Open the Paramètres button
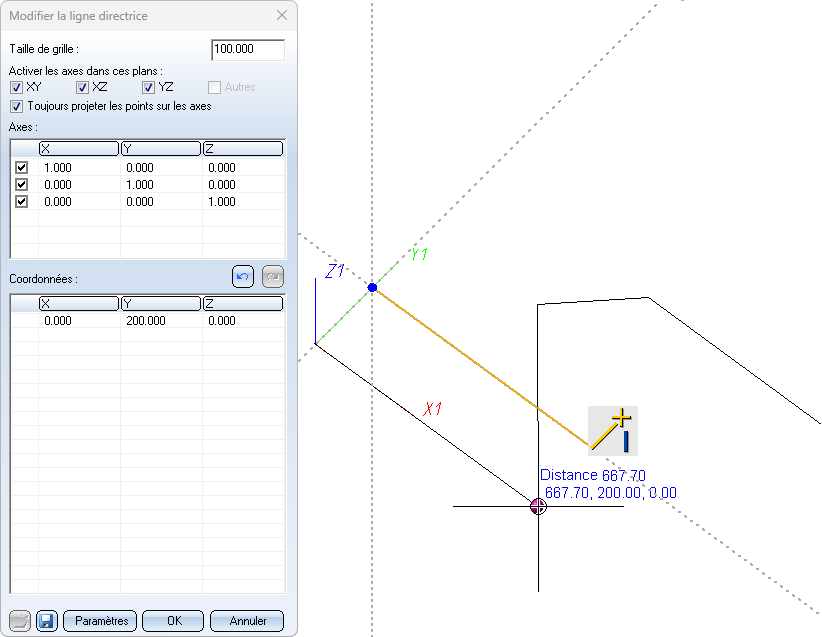 coord(100,621)
